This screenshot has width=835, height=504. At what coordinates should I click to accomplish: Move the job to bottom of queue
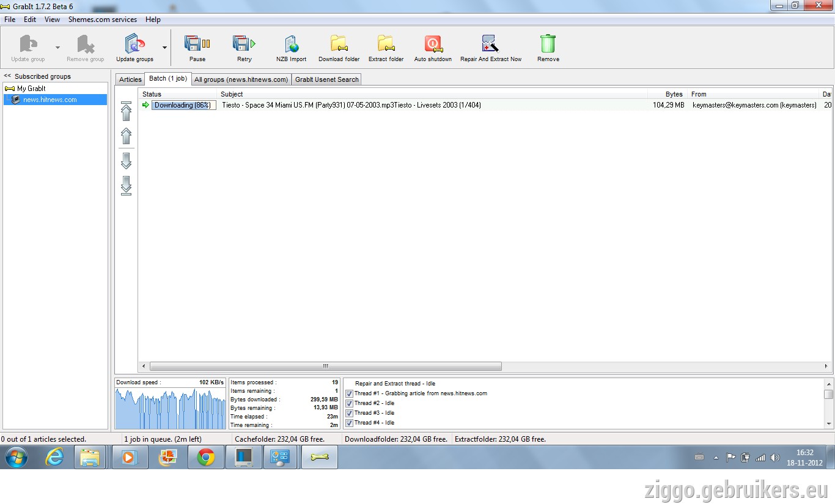[x=127, y=185]
